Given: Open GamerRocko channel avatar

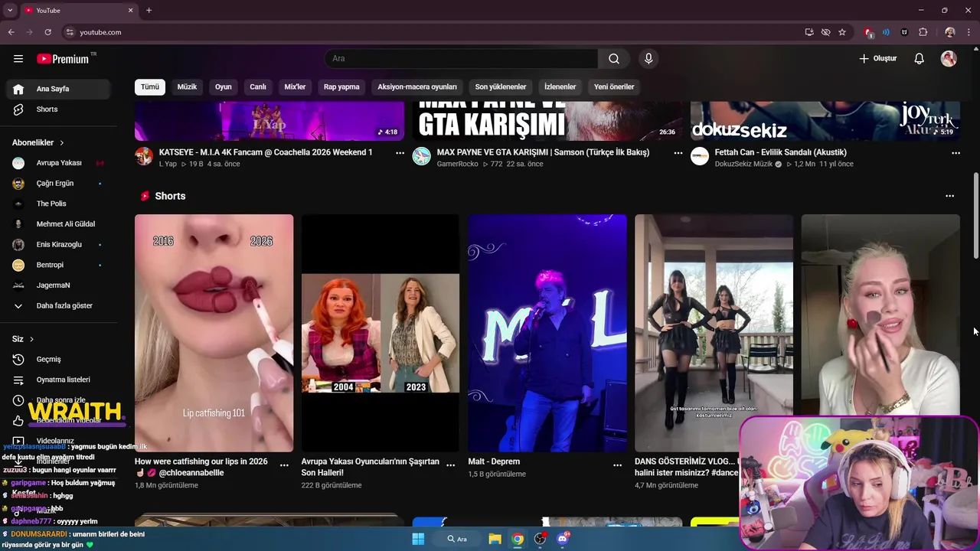Looking at the screenshot, I should pyautogui.click(x=422, y=157).
